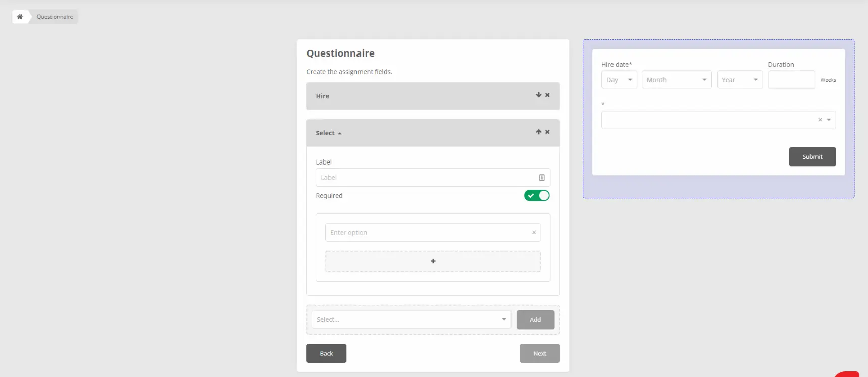Click the home icon in breadcrumb
Screen dimensions: 868x377
(x=20, y=17)
